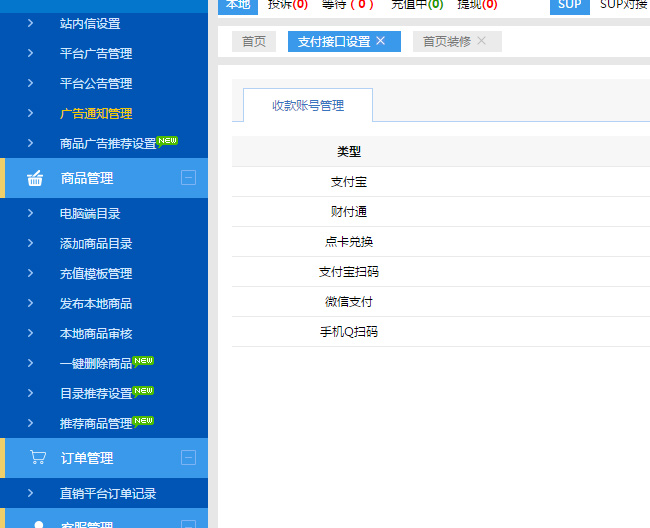Collapse the 订单管理 section using minus icon
This screenshot has width=650, height=528.
(x=188, y=458)
